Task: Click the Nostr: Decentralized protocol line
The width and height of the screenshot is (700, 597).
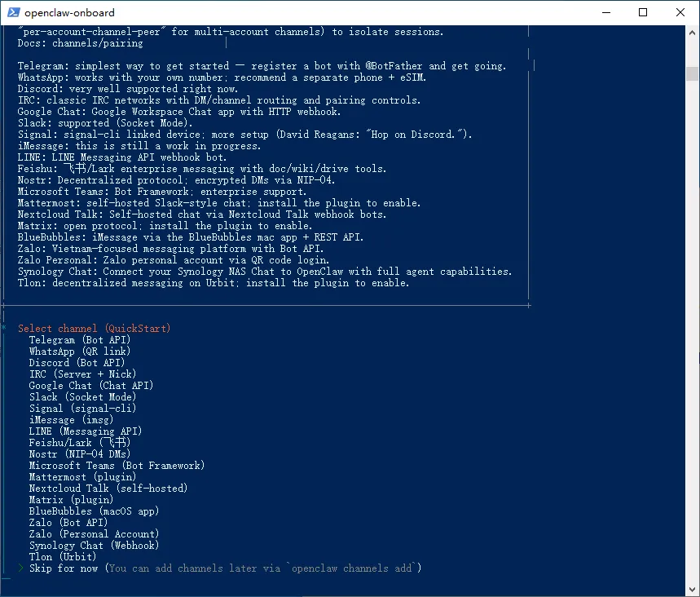Action: [176, 180]
